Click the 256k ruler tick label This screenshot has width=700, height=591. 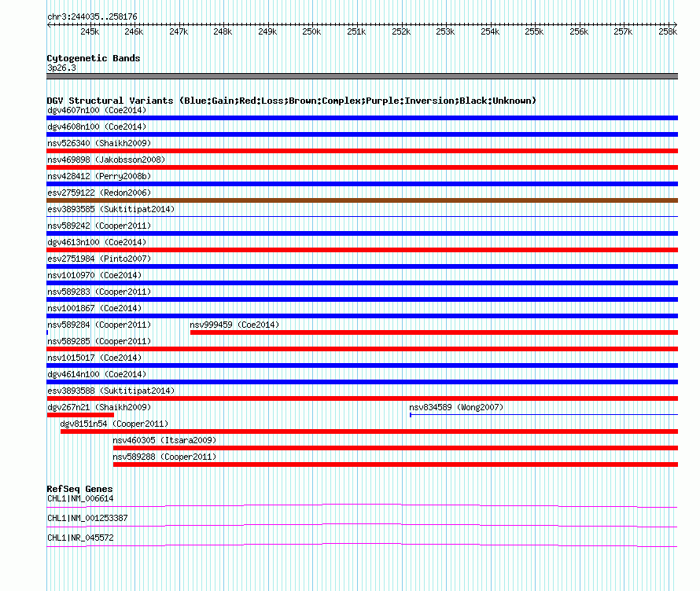coord(579,31)
